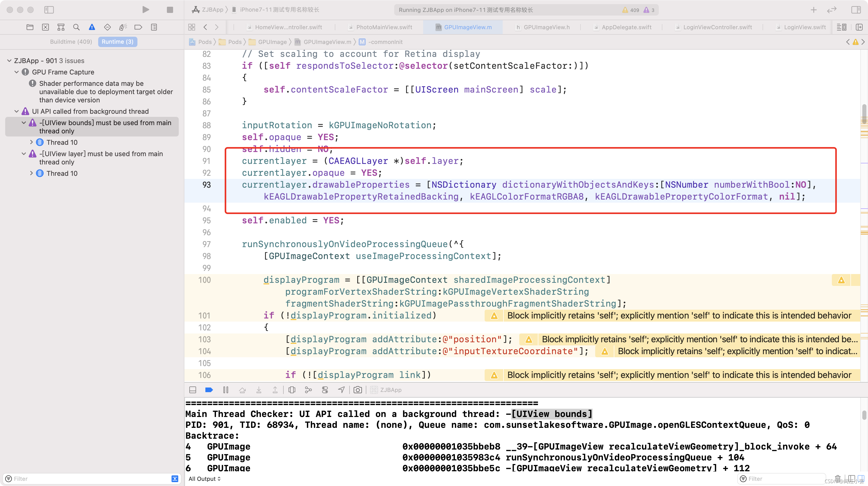Click the Debug Memory Graph icon
Image resolution: width=868 pixels, height=486 pixels.
click(308, 390)
